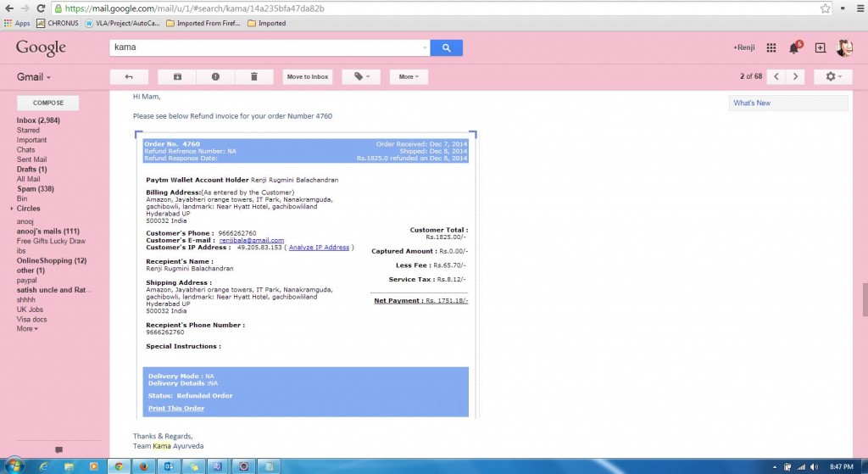Delete this email with the trash icon

click(254, 77)
